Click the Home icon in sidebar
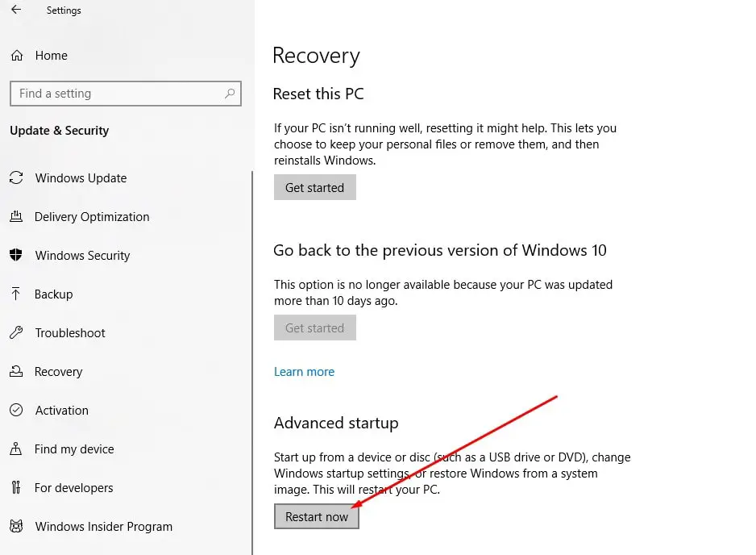The width and height of the screenshot is (756, 555). [x=16, y=56]
